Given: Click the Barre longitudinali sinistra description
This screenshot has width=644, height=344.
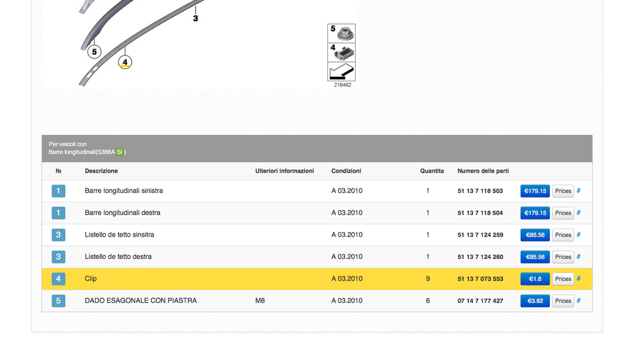Looking at the screenshot, I should (124, 191).
